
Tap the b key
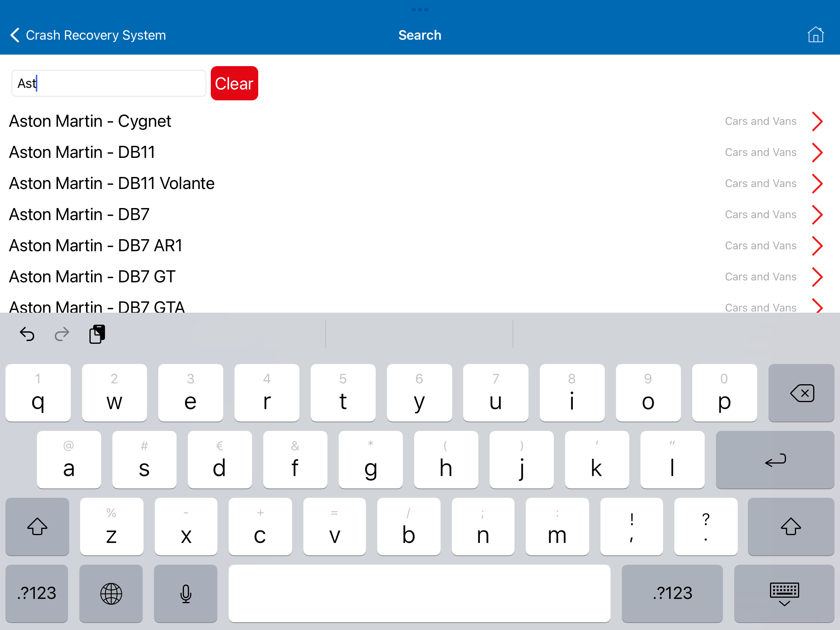click(409, 527)
